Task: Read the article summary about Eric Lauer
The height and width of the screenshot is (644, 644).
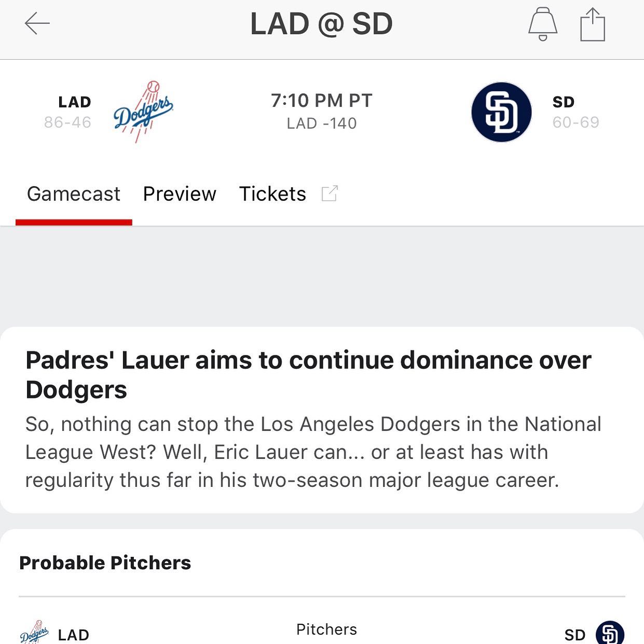Action: 313,452
